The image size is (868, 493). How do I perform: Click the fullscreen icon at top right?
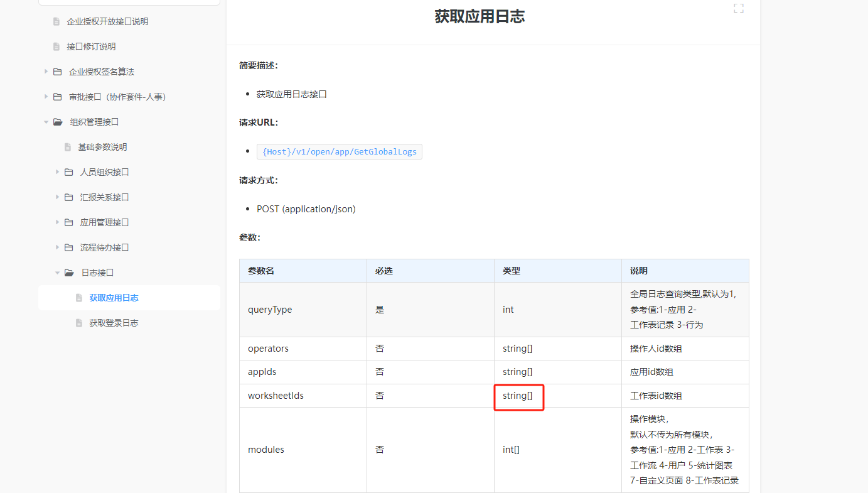pyautogui.click(x=739, y=9)
